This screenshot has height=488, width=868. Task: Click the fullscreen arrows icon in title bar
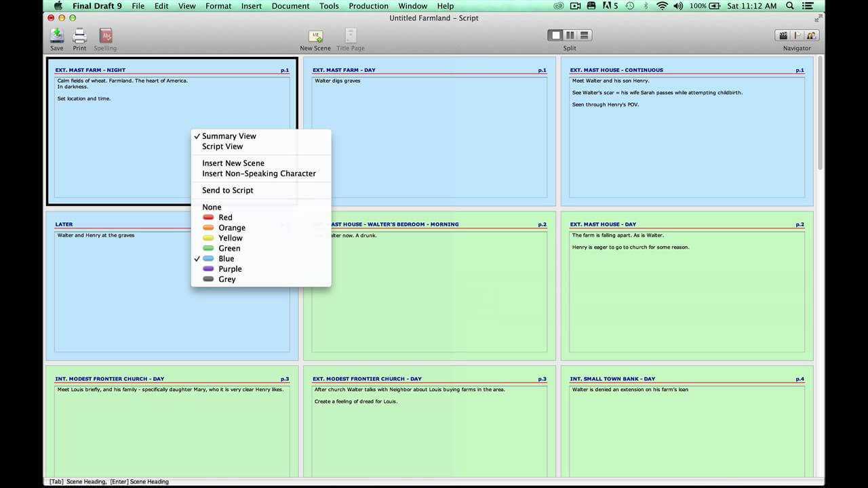point(818,18)
